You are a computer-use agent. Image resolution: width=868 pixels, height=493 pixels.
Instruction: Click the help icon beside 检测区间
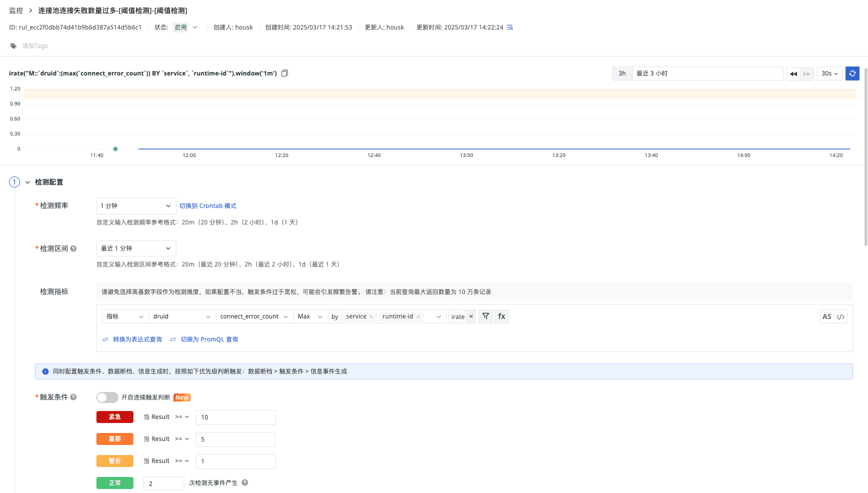[73, 248]
